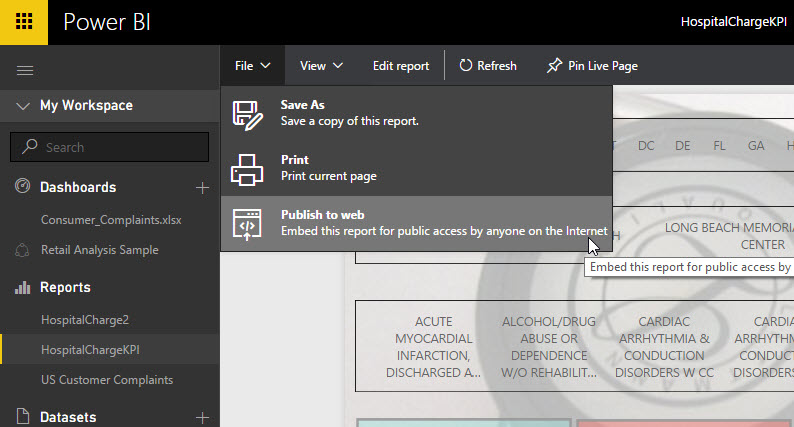Click the Datasets document icon

tap(23, 416)
